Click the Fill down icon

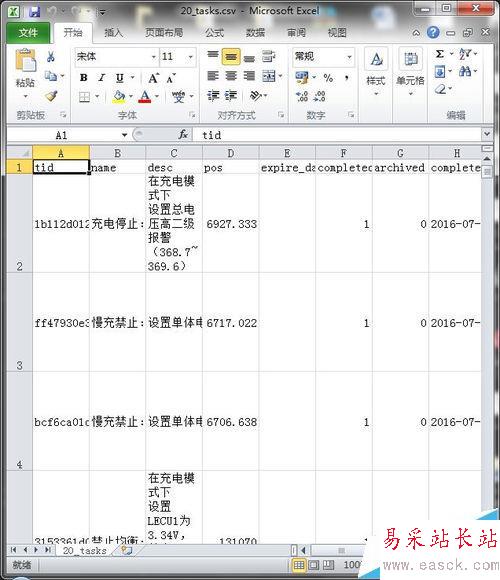[440, 71]
